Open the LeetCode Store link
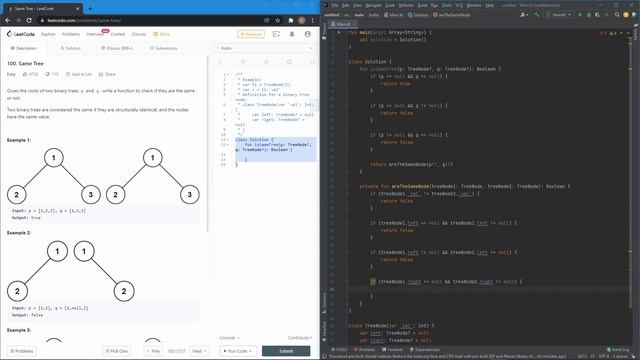 pyautogui.click(x=162, y=34)
